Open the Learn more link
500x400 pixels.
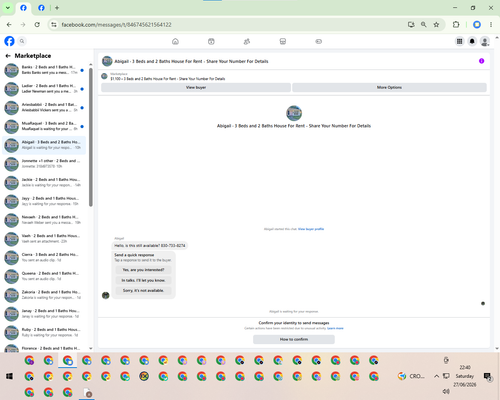tap(335, 328)
